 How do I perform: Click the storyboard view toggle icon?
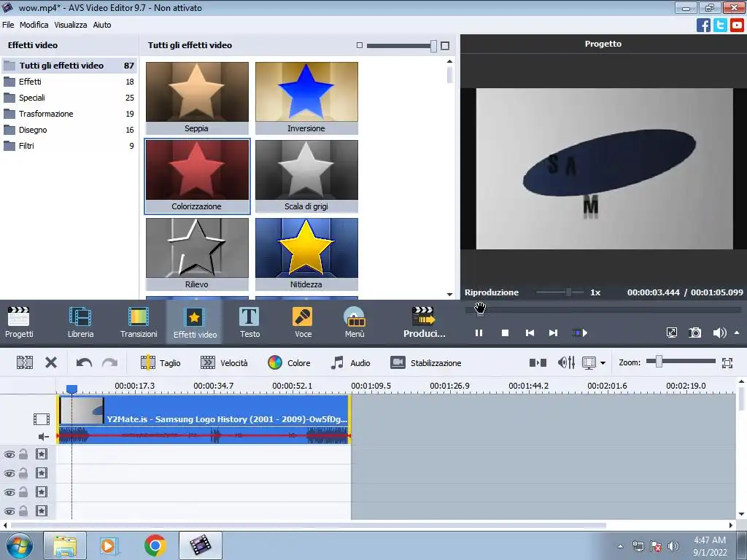pos(538,363)
